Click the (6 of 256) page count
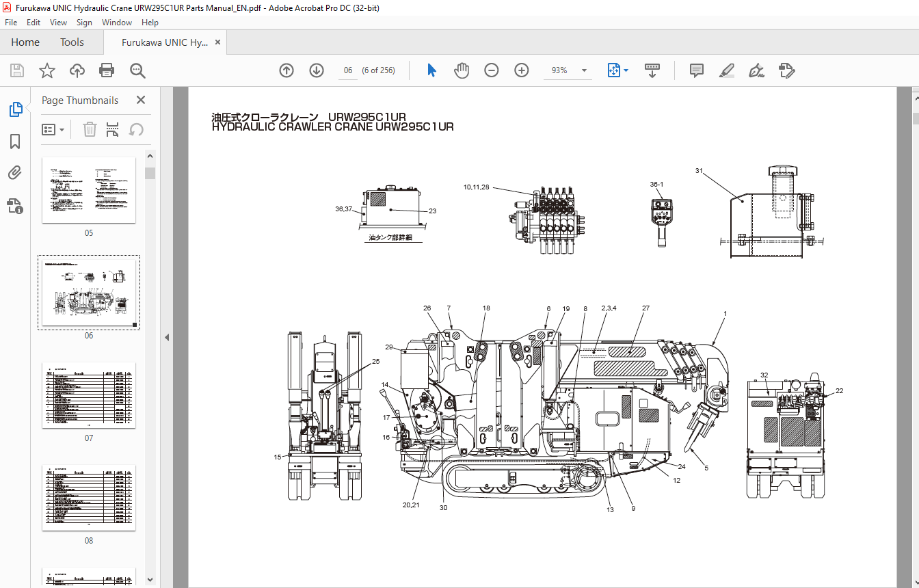919x588 pixels. coord(378,70)
